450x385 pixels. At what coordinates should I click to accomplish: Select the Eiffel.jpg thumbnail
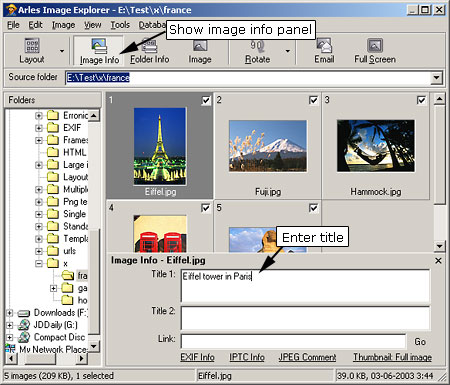click(160, 146)
